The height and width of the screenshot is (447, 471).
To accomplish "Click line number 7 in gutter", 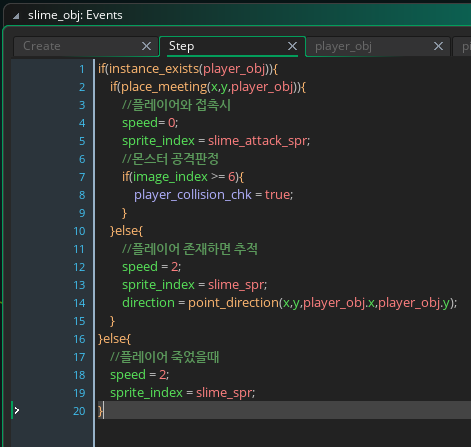I will tap(82, 177).
